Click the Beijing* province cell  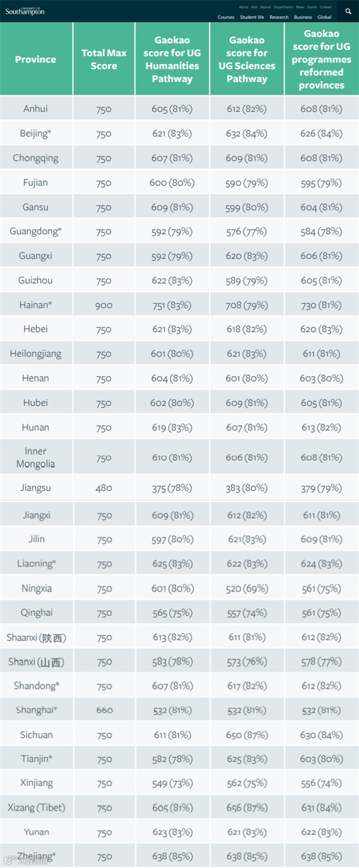click(36, 133)
